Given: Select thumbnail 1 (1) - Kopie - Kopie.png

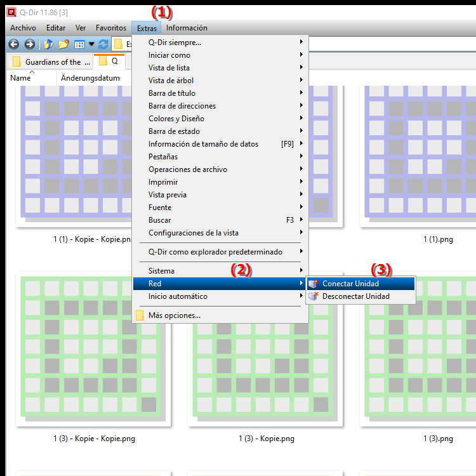Looking at the screenshot, I should (74, 155).
